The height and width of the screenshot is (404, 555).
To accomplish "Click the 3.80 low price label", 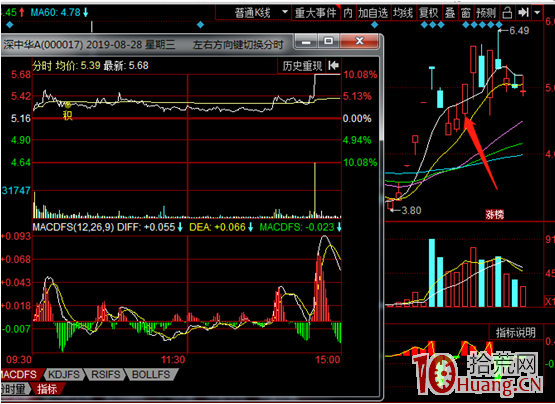I will pos(411,210).
